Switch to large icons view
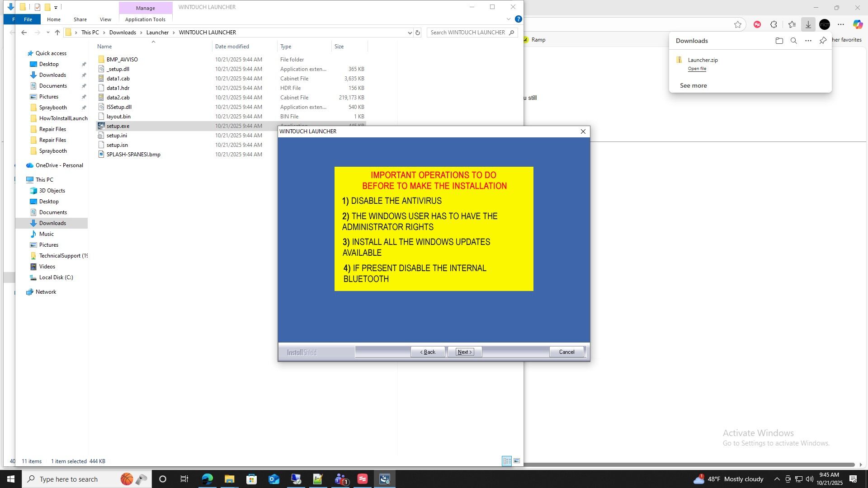The width and height of the screenshot is (868, 488). coord(517,461)
